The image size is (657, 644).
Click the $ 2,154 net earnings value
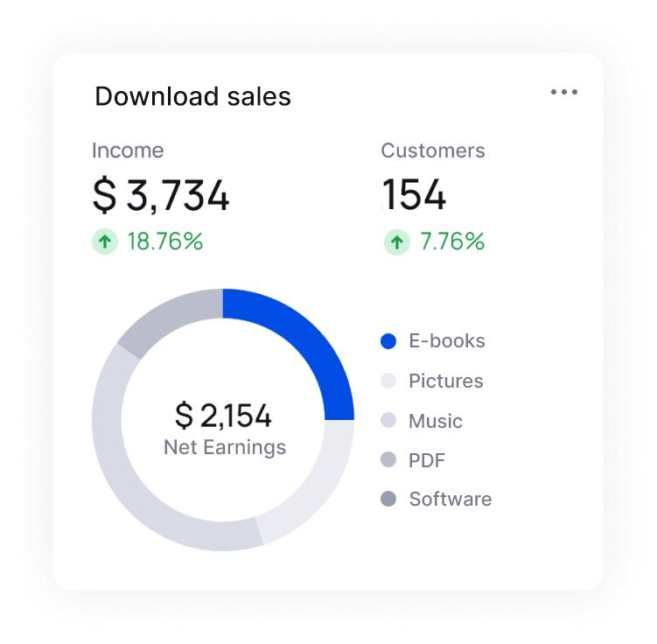[223, 416]
